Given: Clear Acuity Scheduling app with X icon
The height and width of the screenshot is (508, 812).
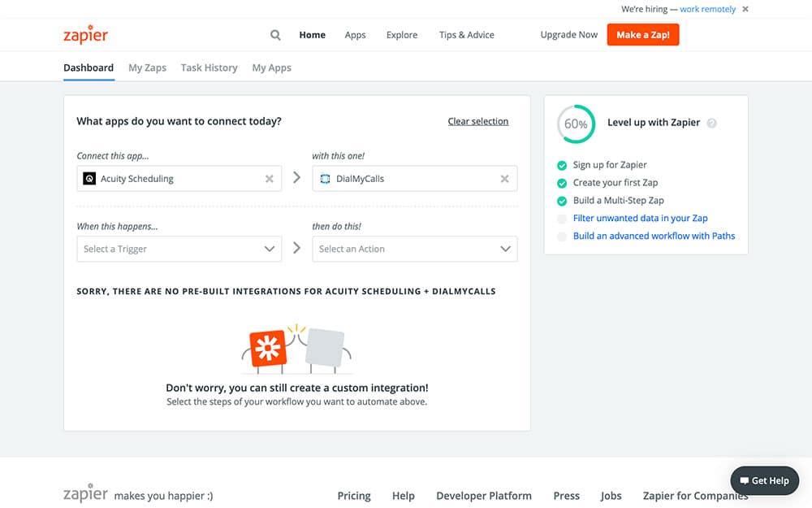Looking at the screenshot, I should [270, 179].
